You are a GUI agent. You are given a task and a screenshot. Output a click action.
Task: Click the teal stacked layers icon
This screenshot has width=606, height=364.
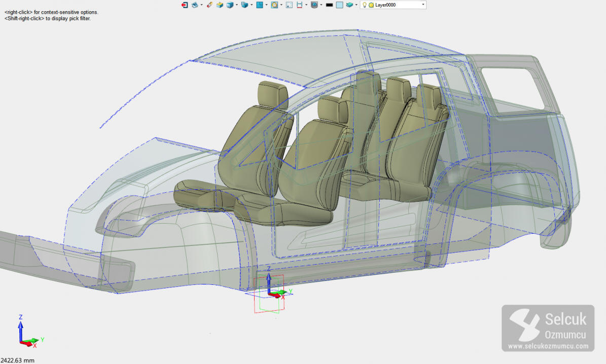(x=350, y=5)
